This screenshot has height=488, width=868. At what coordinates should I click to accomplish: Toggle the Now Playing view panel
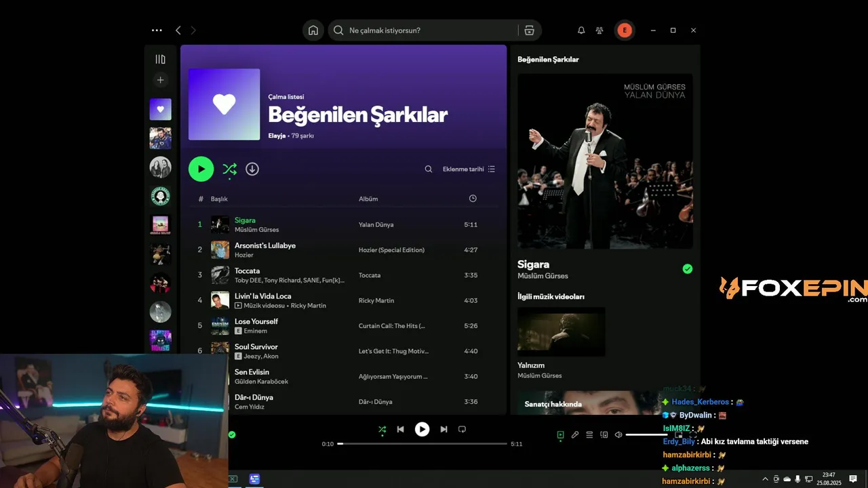coord(560,434)
